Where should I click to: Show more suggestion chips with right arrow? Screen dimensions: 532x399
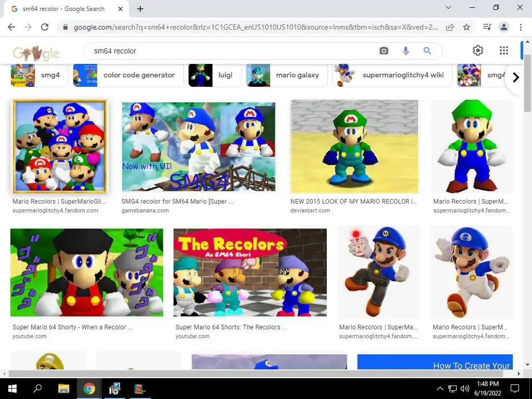516,77
